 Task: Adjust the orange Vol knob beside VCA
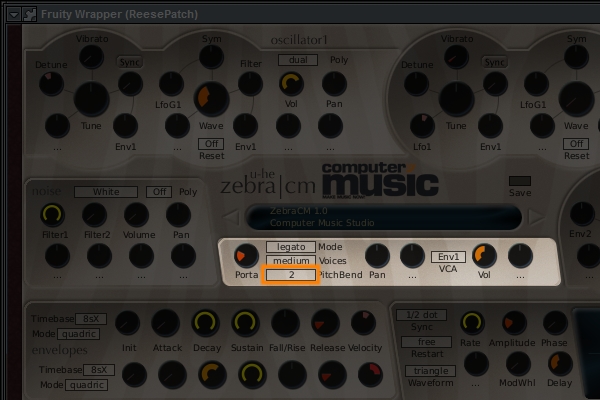coord(484,256)
